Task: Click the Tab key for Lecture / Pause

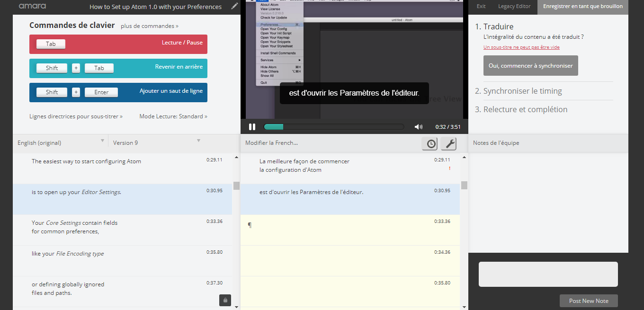Action: (x=51, y=44)
